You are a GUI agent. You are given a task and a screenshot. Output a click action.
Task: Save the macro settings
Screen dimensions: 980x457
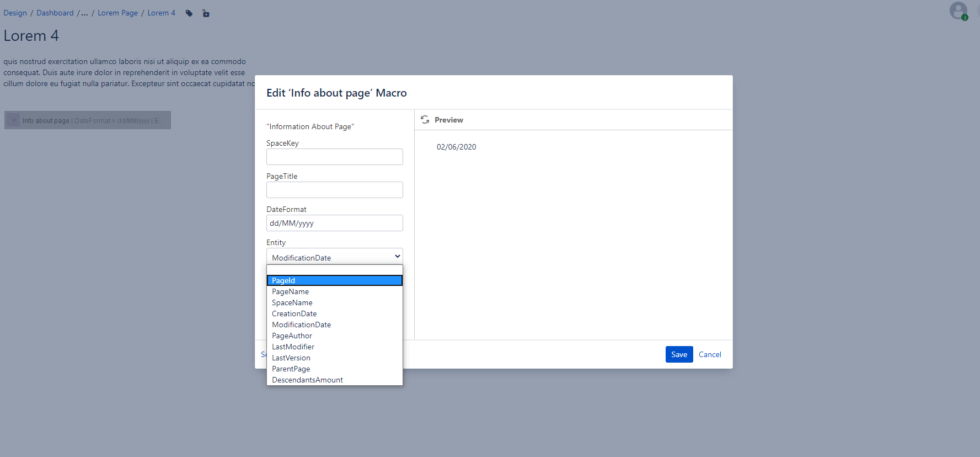[x=679, y=354]
